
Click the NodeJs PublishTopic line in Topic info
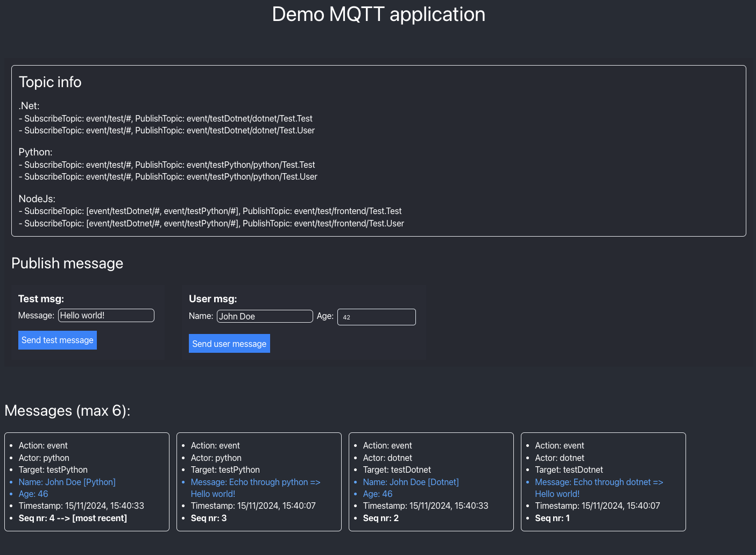pyautogui.click(x=210, y=211)
